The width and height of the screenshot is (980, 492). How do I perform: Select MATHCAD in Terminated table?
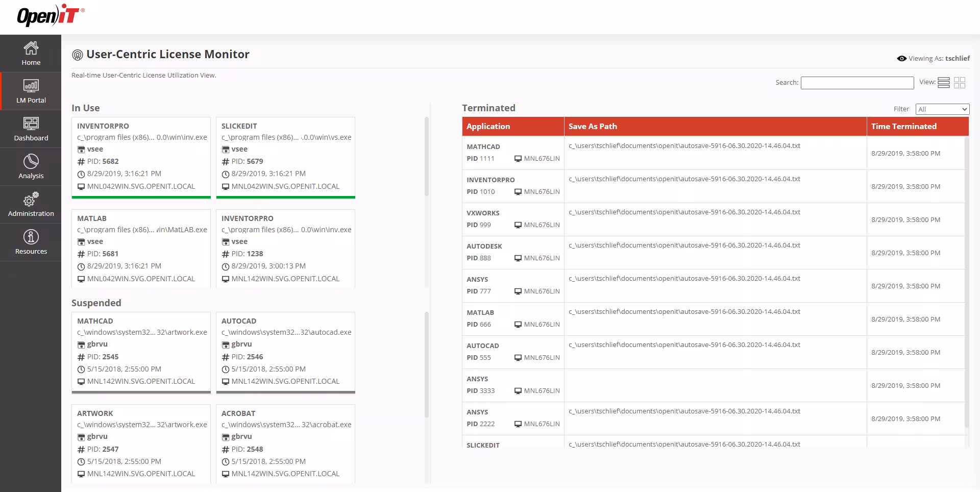(483, 147)
